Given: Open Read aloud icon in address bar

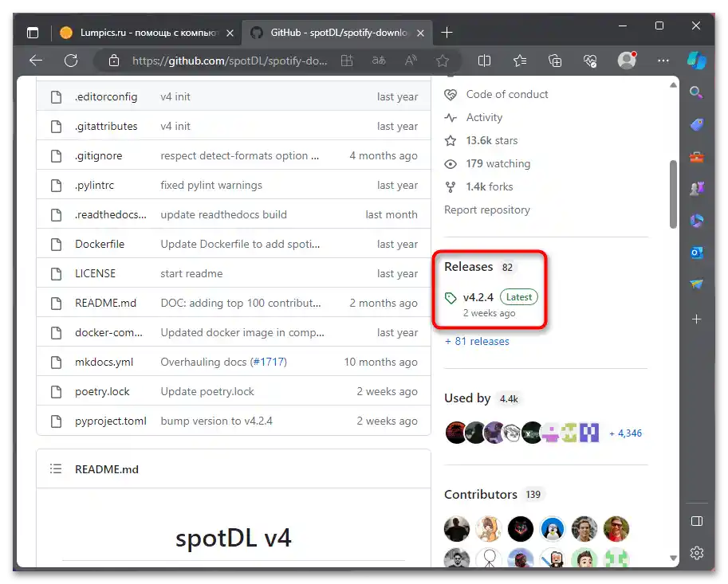Looking at the screenshot, I should 411,61.
